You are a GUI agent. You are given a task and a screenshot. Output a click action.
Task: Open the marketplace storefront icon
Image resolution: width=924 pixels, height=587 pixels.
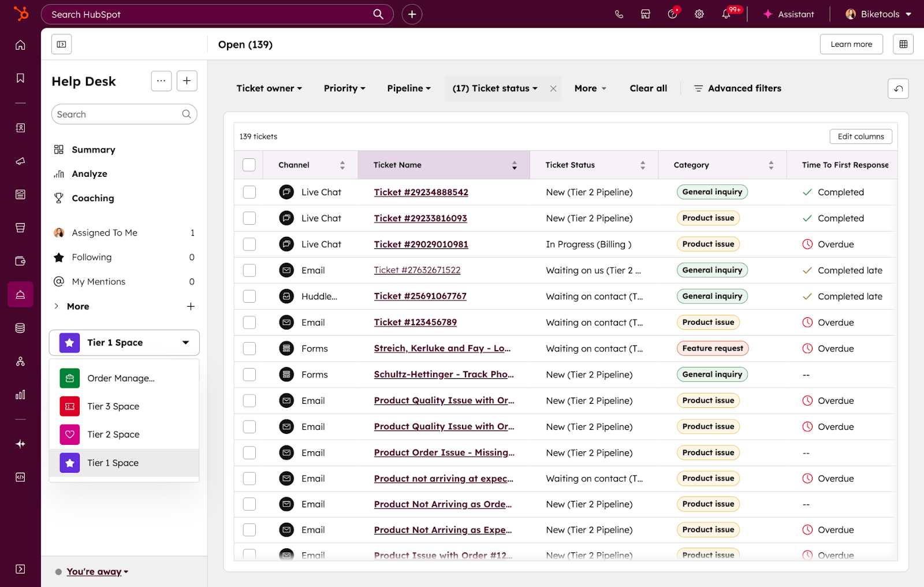[646, 14]
